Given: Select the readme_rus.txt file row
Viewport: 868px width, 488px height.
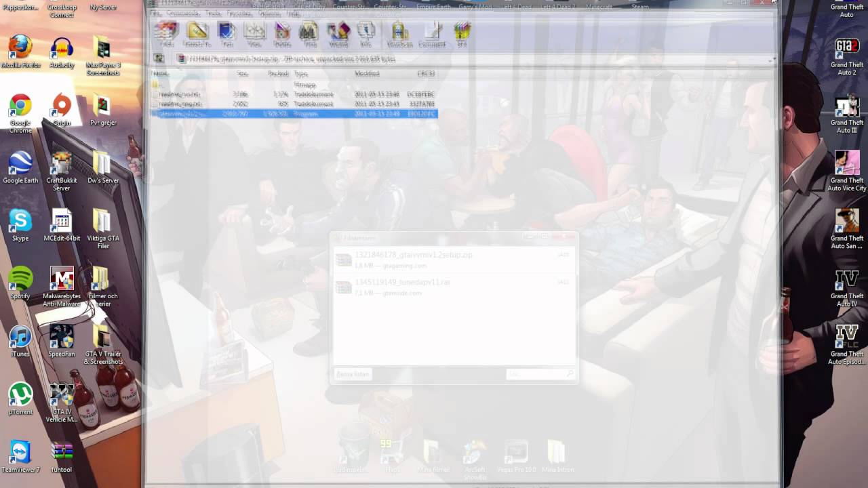Looking at the screenshot, I should 294,95.
